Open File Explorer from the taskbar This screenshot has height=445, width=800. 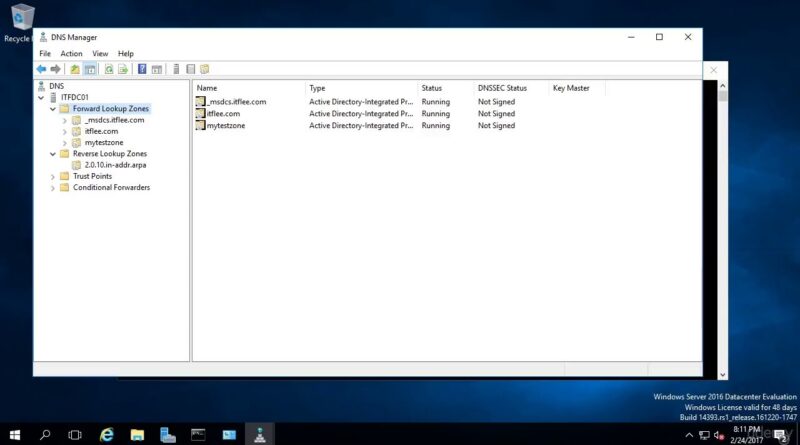coord(137,435)
